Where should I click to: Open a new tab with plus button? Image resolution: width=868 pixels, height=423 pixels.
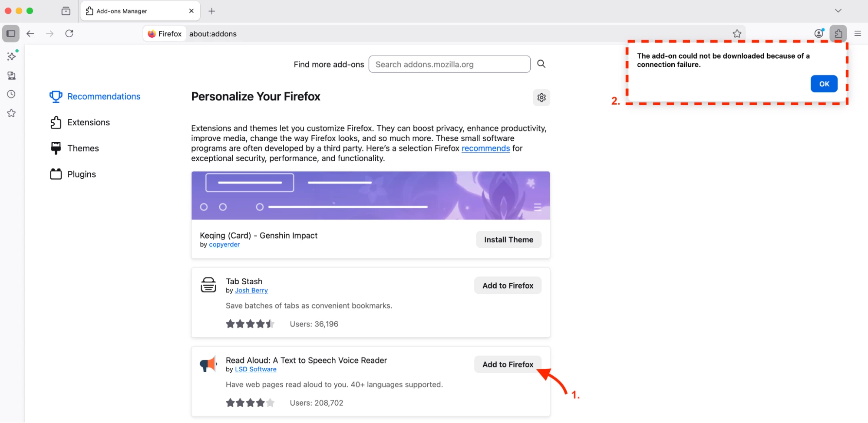click(212, 11)
